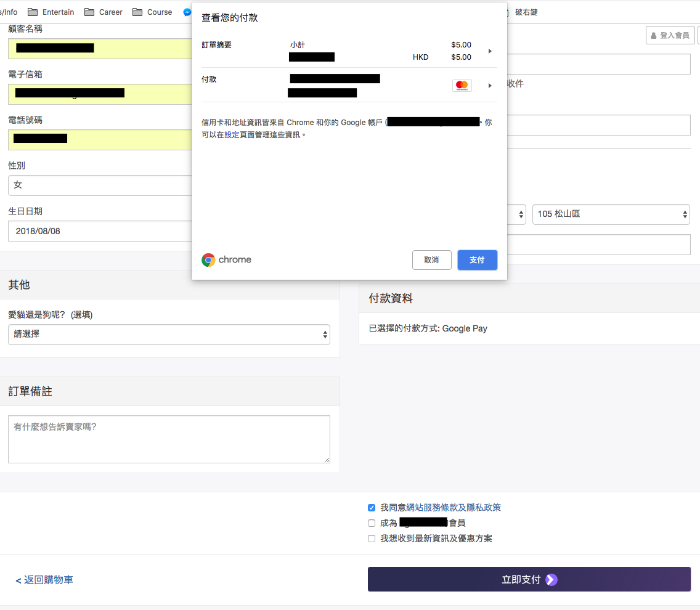Viewport: 700px width, 610px height.
Task: Click the 顧客名稱 name input field
Action: 100,49
